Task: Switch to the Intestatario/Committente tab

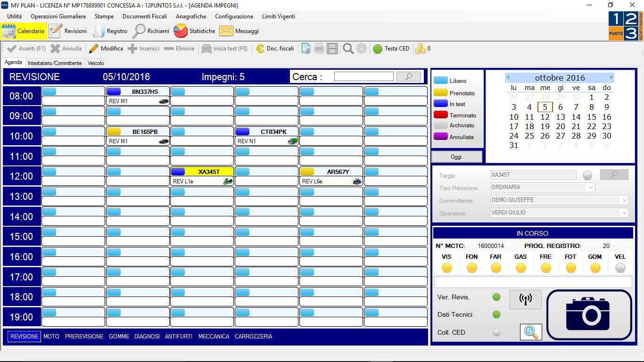Action: [55, 63]
